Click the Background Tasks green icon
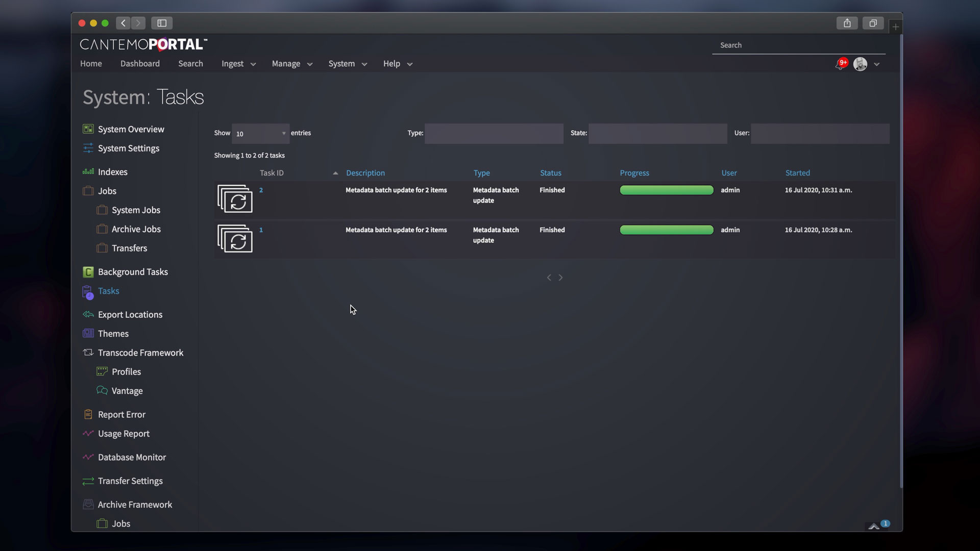980x551 pixels. click(88, 272)
